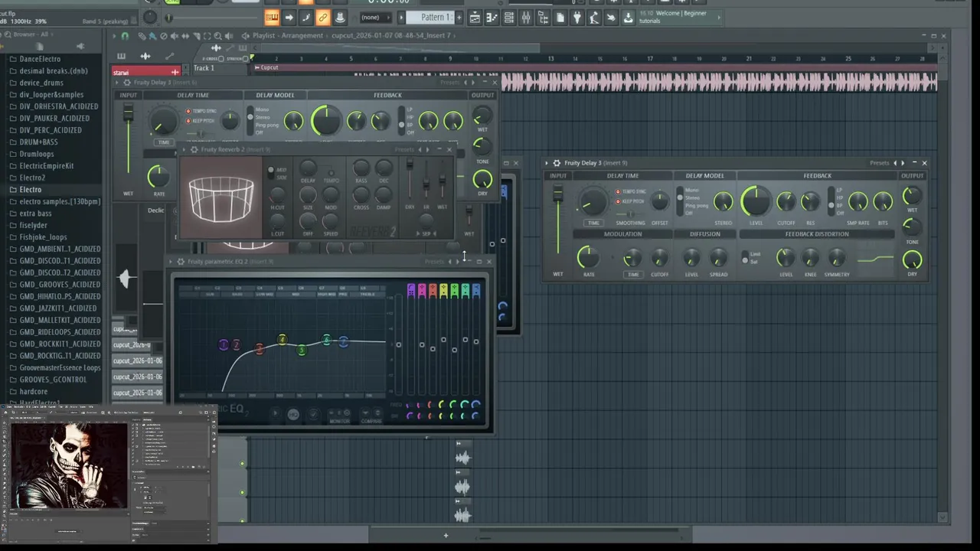Screen dimensions: 980x551
Task: Click TIME button under Delay Time knob Insert 9
Action: [x=593, y=223]
